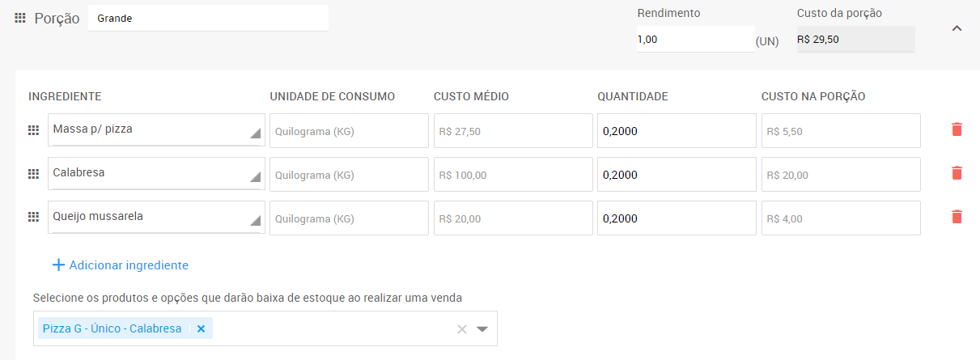Screen dimensions: 980x360
Task: Delete the Queijo mussarela ingredient row
Action: [x=957, y=217]
